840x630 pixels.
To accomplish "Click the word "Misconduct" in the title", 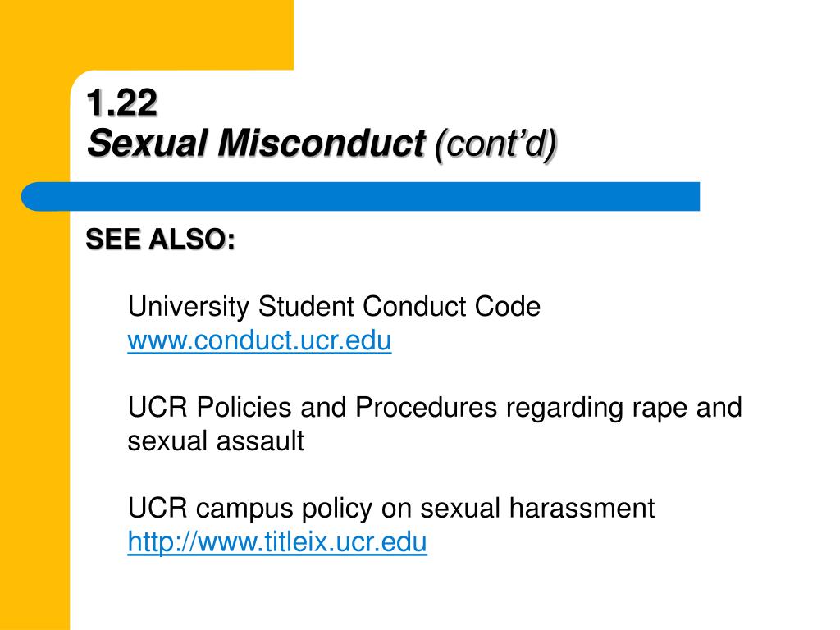I will pyautogui.click(x=322, y=143).
